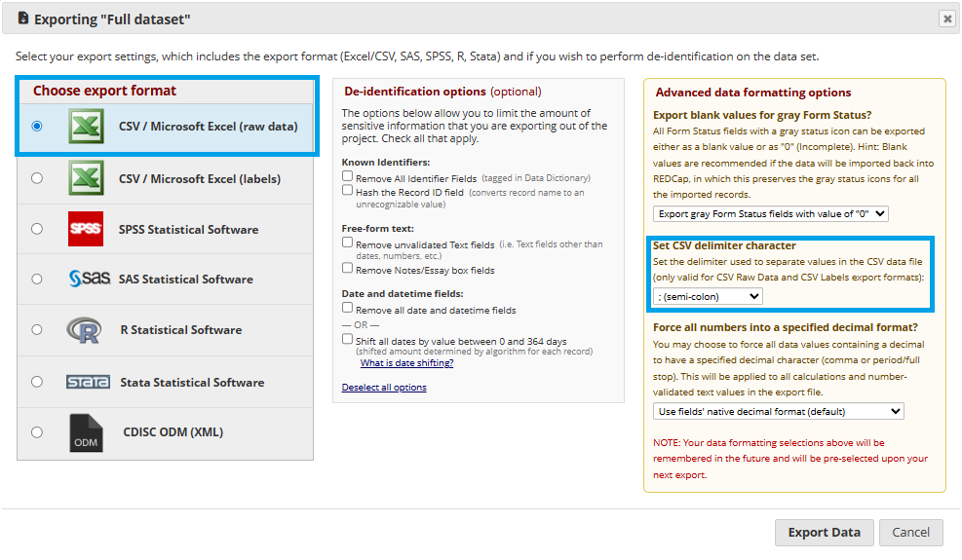Click the Excel icon for CSV raw data
Image resolution: width=962 pixels, height=560 pixels.
[86, 127]
